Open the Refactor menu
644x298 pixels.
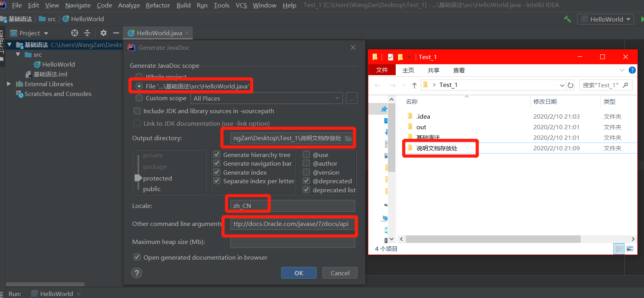tap(158, 5)
